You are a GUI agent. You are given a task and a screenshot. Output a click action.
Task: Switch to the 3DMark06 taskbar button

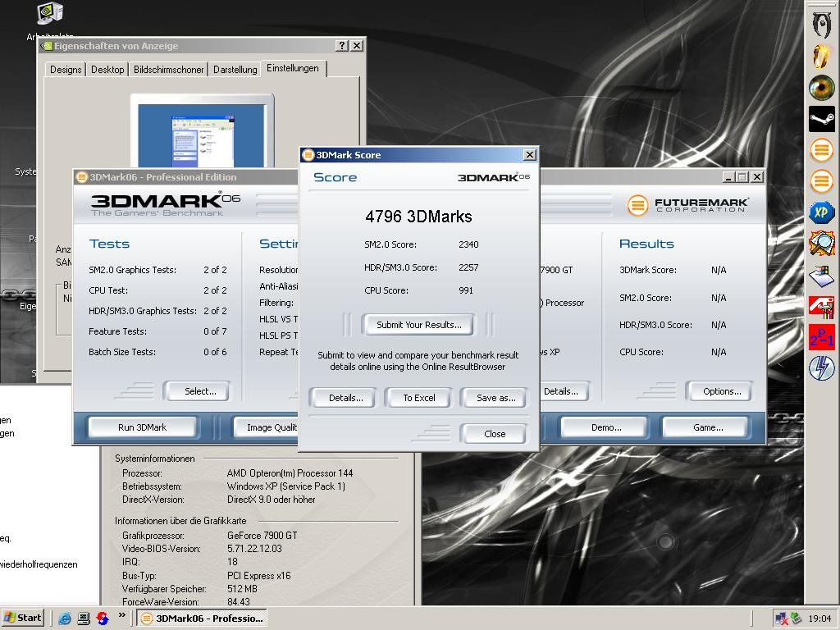[x=202, y=619]
